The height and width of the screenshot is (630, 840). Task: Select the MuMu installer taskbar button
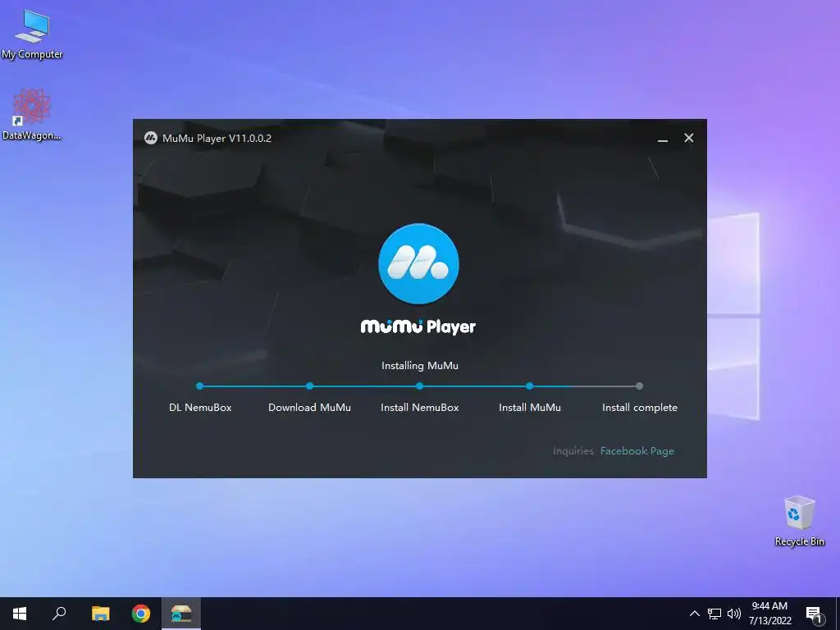pyautogui.click(x=181, y=614)
